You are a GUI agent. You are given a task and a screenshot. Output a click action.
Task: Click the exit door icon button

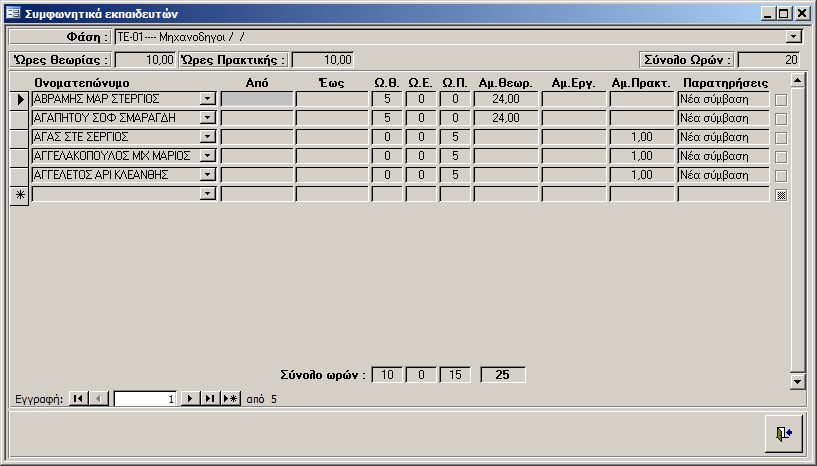(x=782, y=432)
